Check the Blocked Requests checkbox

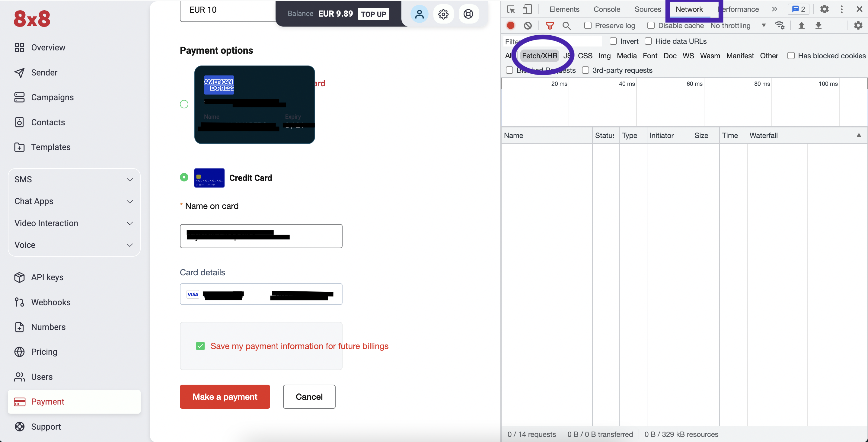coord(509,70)
